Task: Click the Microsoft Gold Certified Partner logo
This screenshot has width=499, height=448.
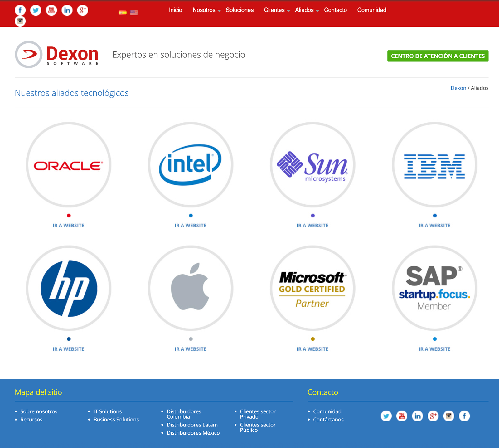Action: [x=312, y=288]
